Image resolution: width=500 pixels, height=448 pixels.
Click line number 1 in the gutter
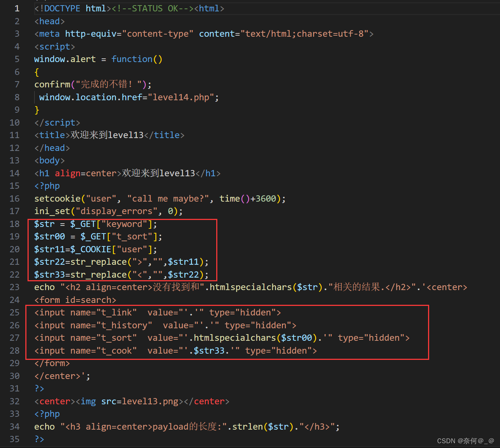(17, 8)
